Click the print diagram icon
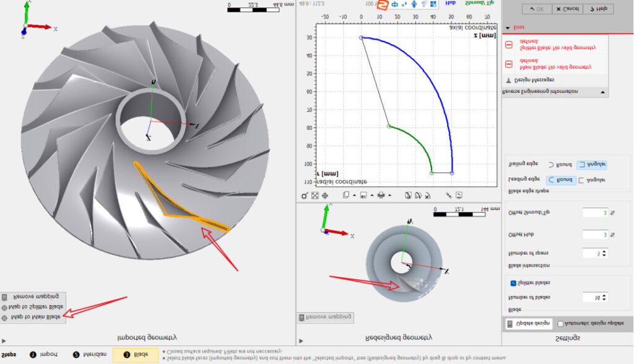 [381, 195]
